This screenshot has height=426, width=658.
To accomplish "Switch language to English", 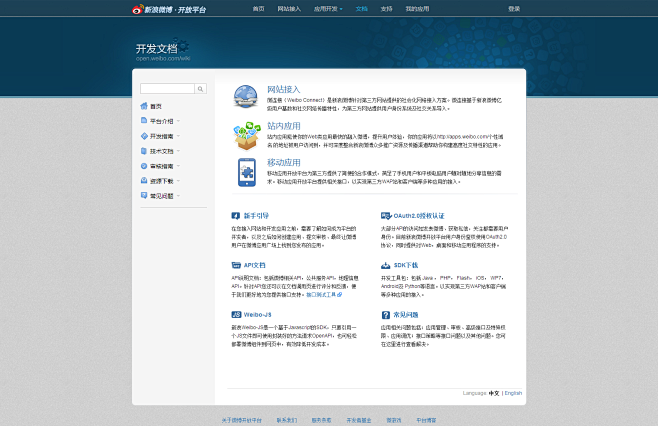I will pyautogui.click(x=513, y=393).
